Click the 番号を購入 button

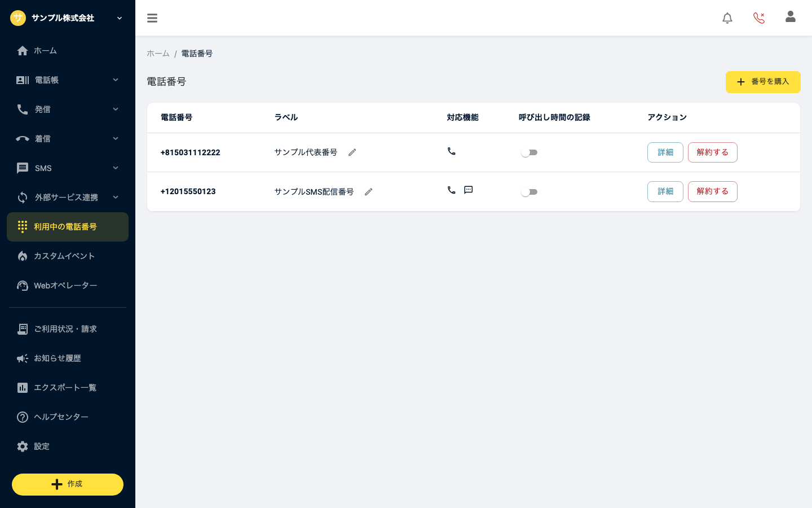click(763, 82)
